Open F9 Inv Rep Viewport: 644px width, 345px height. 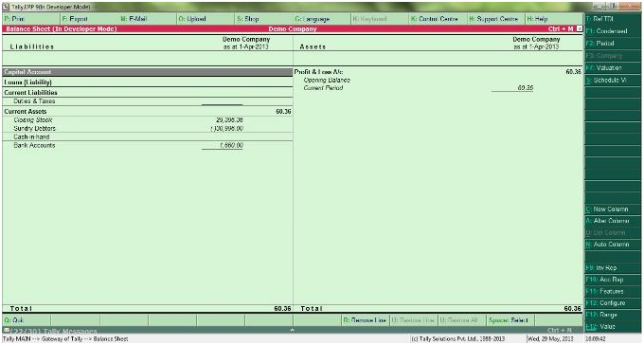(x=613, y=268)
